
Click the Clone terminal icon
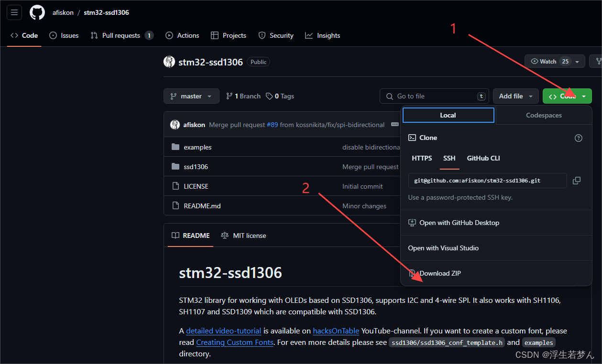412,138
